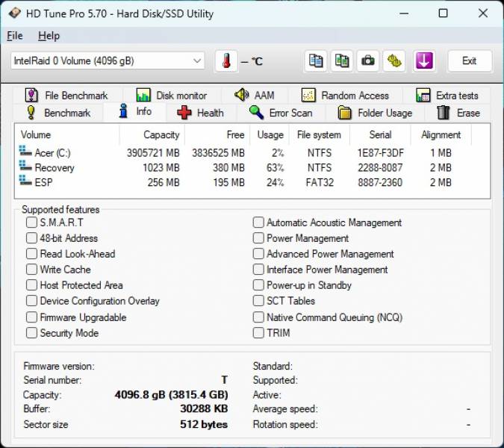Switch to the Error Scan tab
Screen dimensions: 504x448
tap(281, 113)
